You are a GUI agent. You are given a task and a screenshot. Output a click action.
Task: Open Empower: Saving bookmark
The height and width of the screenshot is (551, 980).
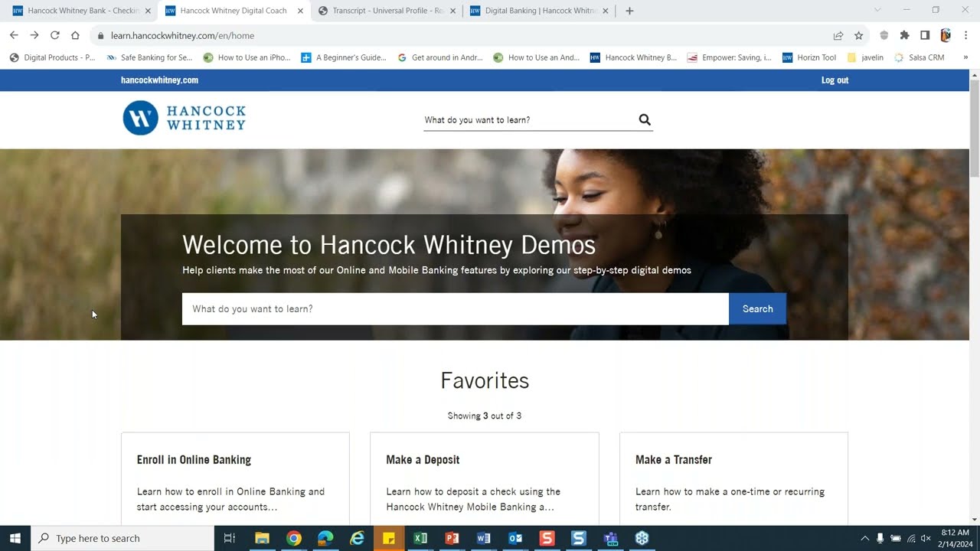point(729,57)
